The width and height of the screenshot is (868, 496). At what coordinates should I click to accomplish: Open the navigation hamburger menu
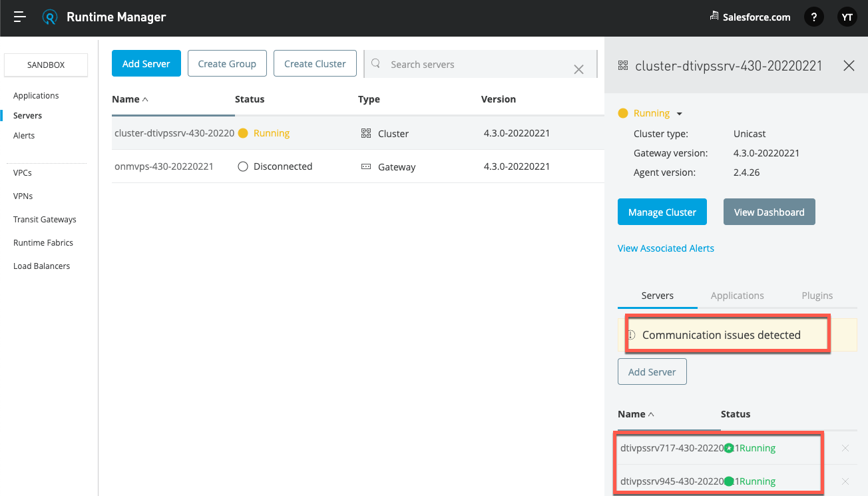(19, 17)
